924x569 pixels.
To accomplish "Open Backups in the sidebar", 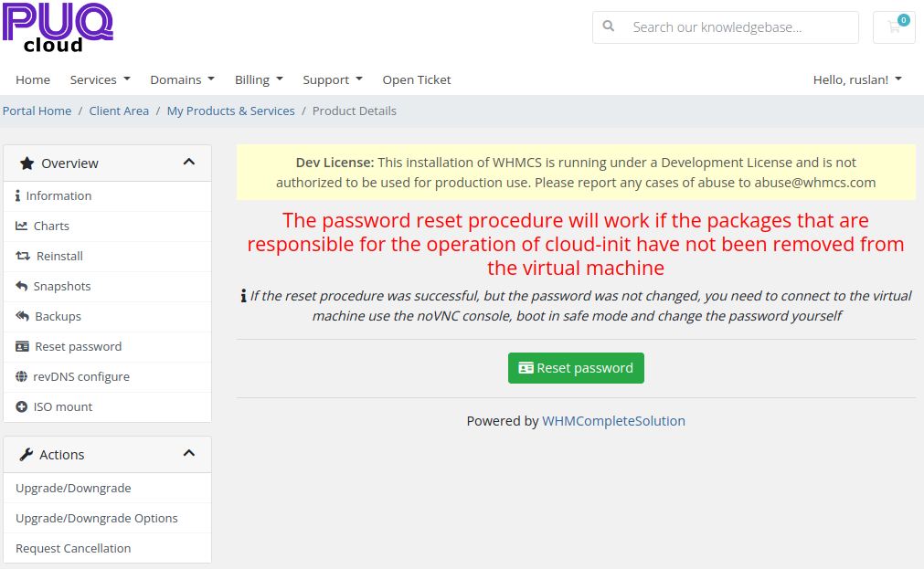I will [x=107, y=316].
